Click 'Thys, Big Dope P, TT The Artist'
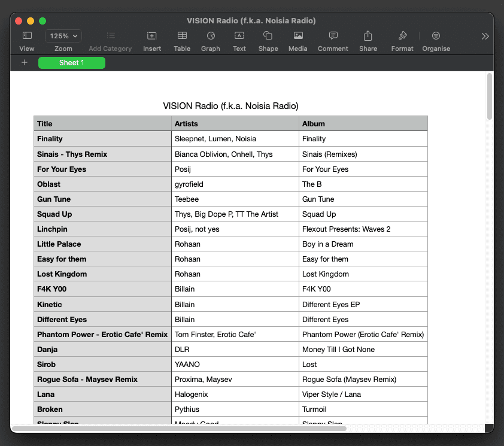Screen dimensions: 504x446 click(x=235, y=214)
